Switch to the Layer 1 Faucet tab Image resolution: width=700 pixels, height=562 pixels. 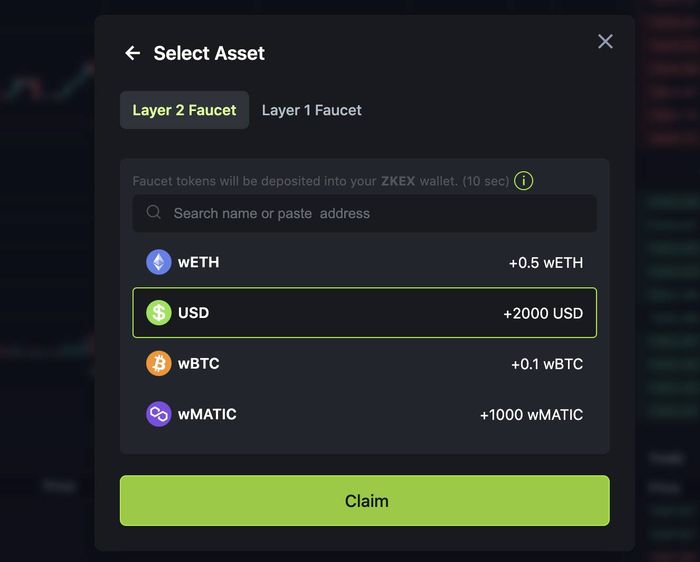pyautogui.click(x=312, y=110)
